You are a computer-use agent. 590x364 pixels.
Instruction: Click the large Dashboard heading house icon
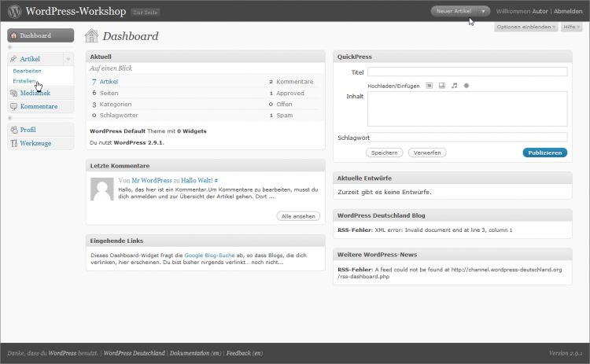tap(91, 35)
